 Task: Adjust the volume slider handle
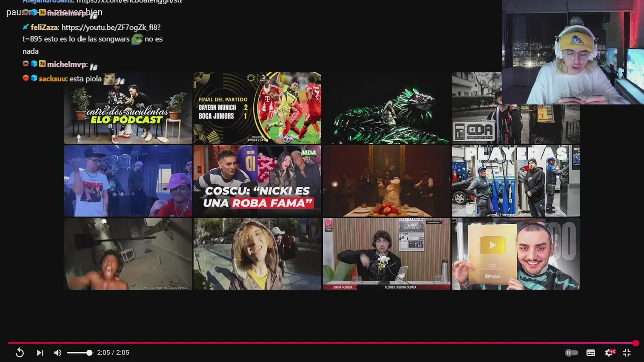89,353
